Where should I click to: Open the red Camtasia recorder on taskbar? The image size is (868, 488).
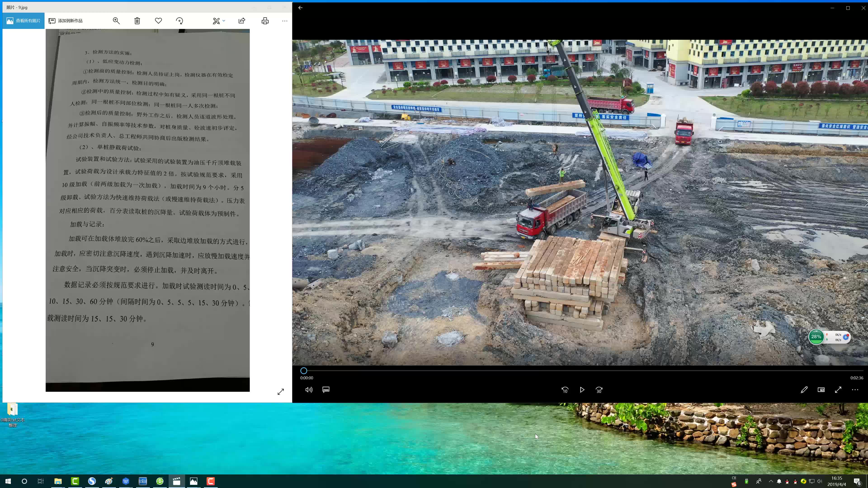211,481
